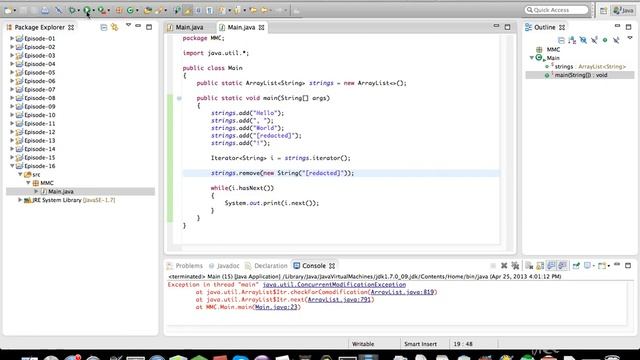Click the Java perspective button
640x360 pixels.
pos(623,11)
